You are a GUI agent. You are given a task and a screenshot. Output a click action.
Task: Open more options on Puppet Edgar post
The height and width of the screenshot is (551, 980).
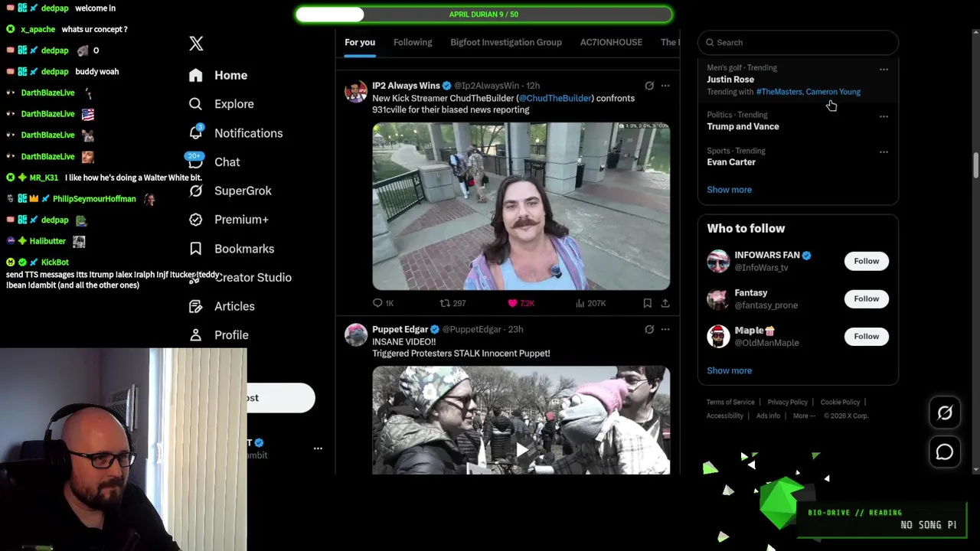pos(665,329)
